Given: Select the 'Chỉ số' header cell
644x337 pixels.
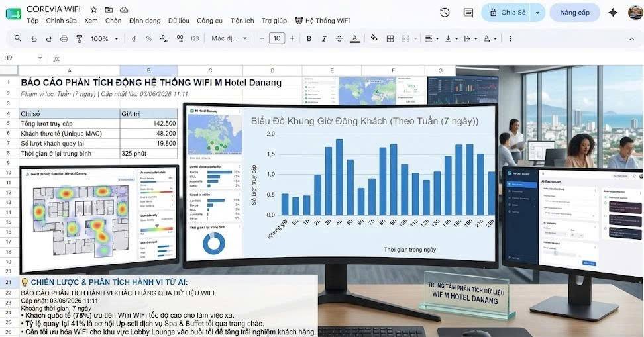Looking at the screenshot, I should (x=70, y=114).
